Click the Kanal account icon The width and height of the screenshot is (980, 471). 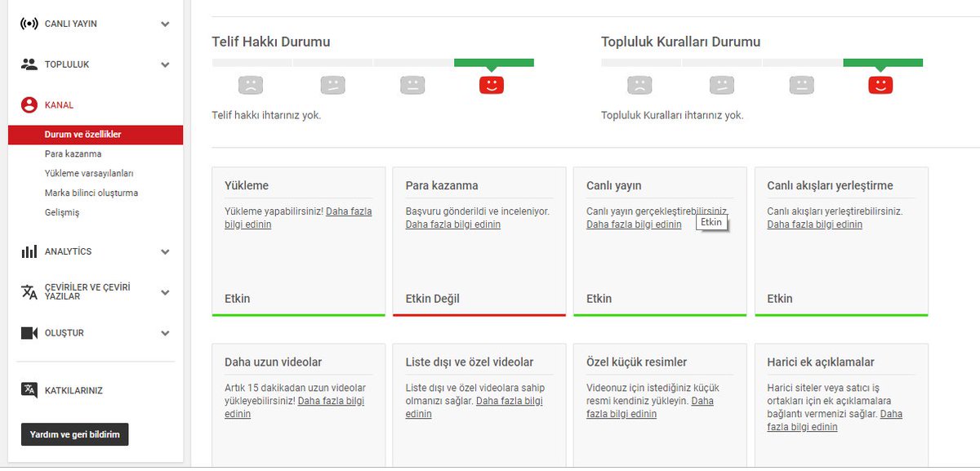[x=29, y=104]
